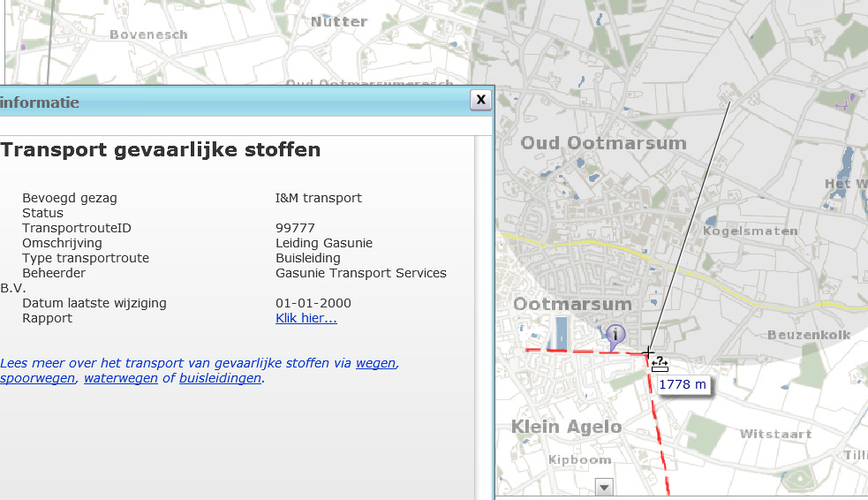The width and height of the screenshot is (868, 500).
Task: Click the red dashed pipeline south of Ootmarsum
Action: pos(657,427)
